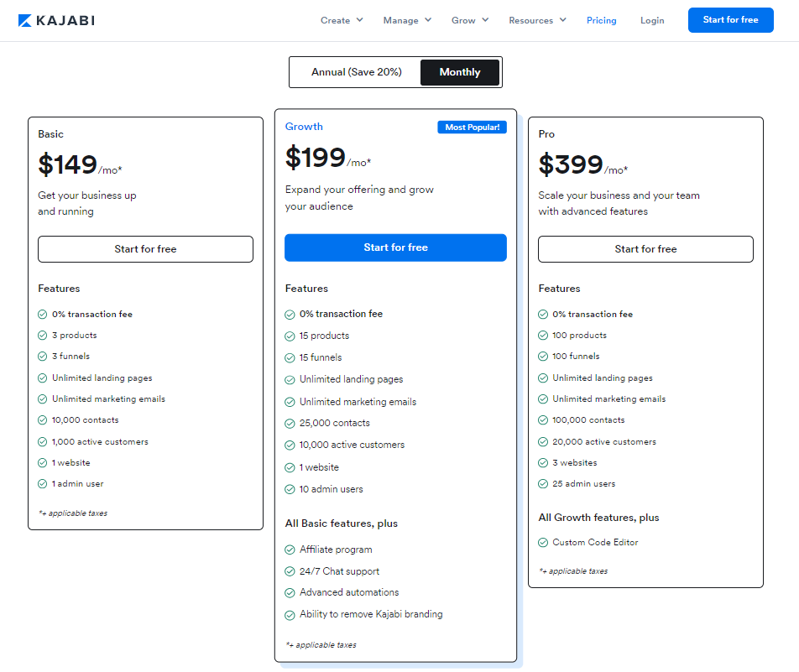Start for free on Basic plan
Screen dimensions: 799x672
click(145, 249)
